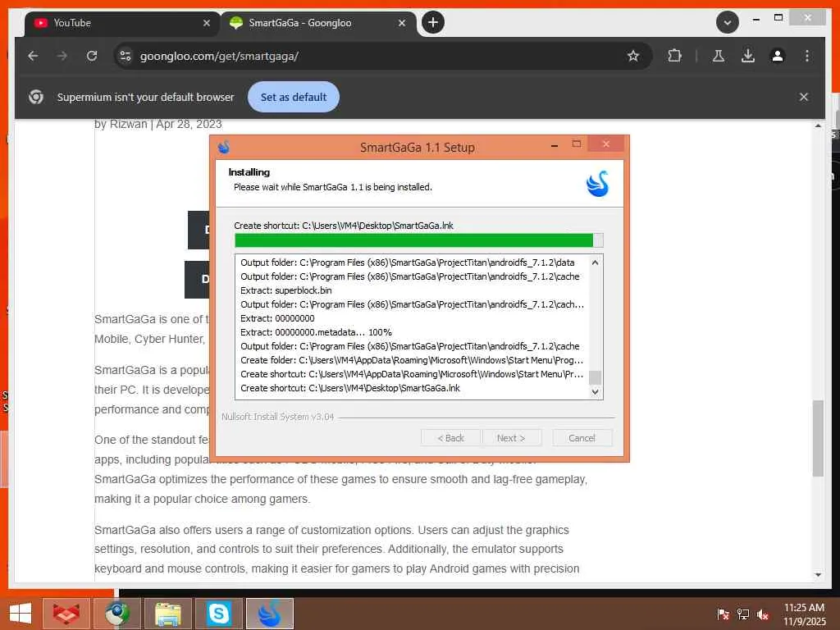This screenshot has width=840, height=630.
Task: Bookmark this page with star icon
Action: click(633, 56)
